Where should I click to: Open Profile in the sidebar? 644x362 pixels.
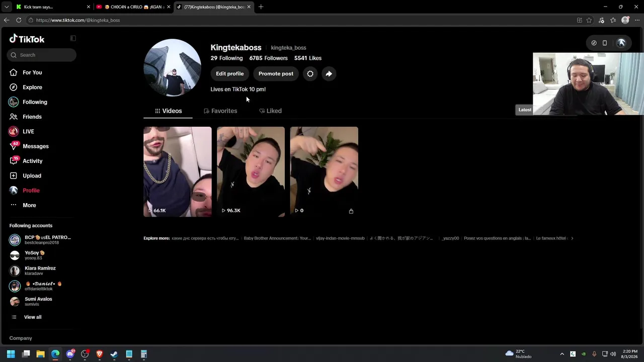point(31,191)
